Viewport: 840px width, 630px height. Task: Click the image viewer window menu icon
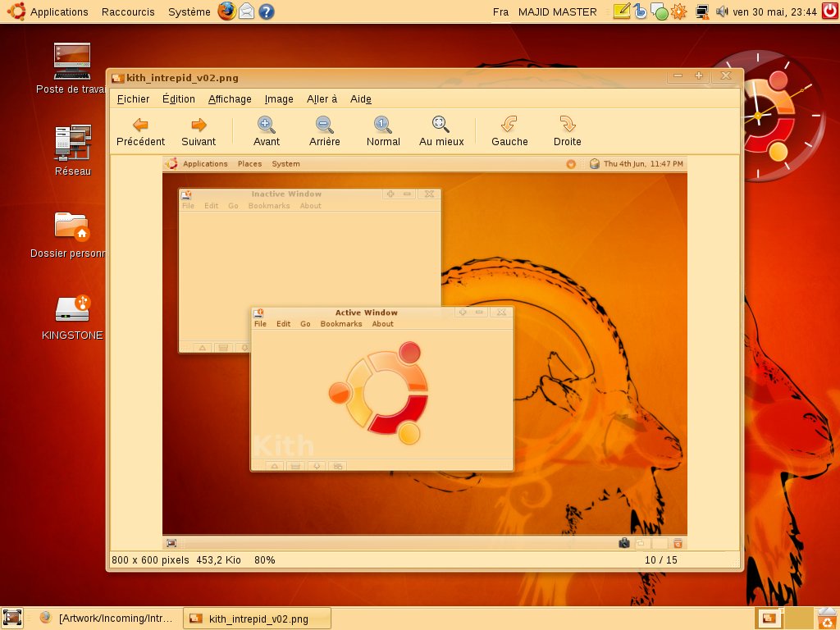tap(118, 78)
